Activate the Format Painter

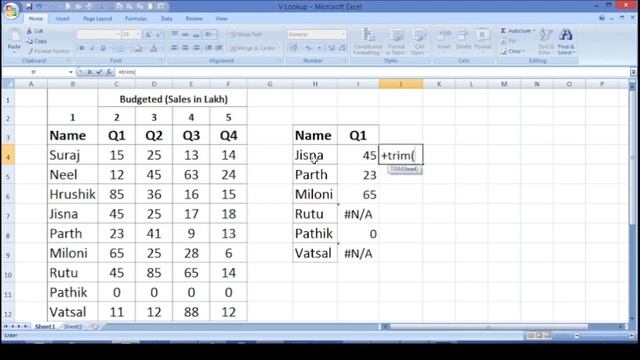point(48,51)
